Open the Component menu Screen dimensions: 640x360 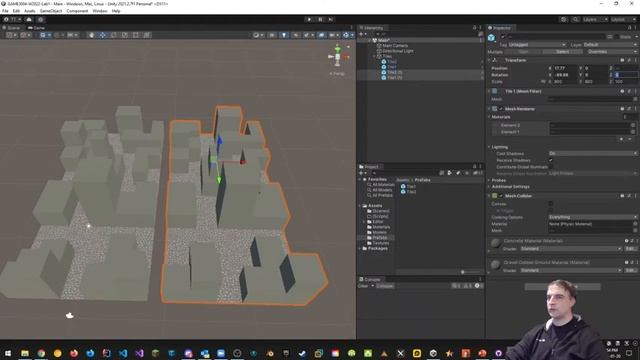(77, 11)
